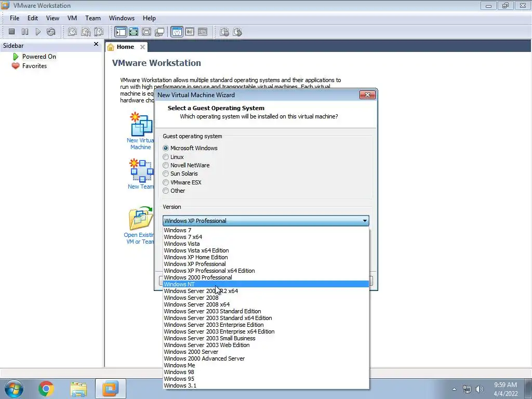Open the View menu
The width and height of the screenshot is (532, 399).
click(52, 18)
